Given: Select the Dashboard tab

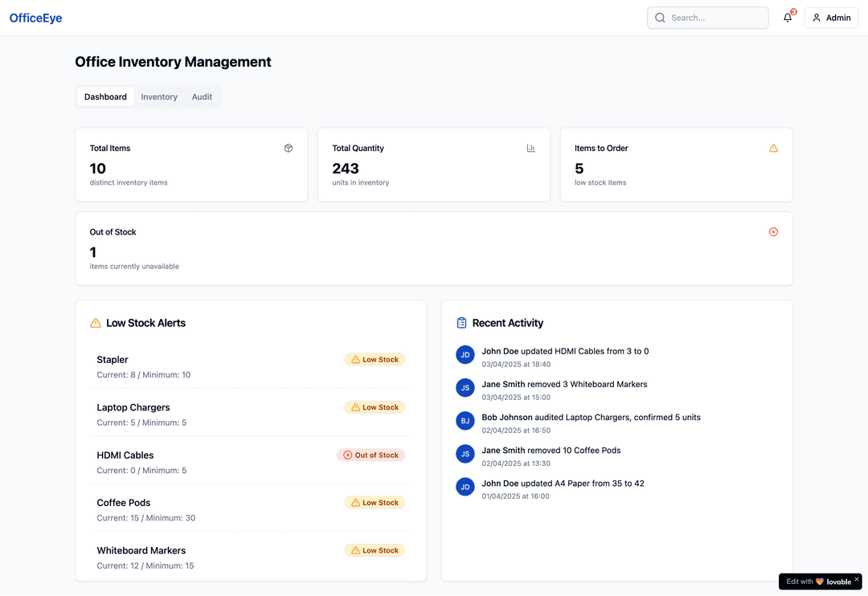Looking at the screenshot, I should click(x=105, y=96).
